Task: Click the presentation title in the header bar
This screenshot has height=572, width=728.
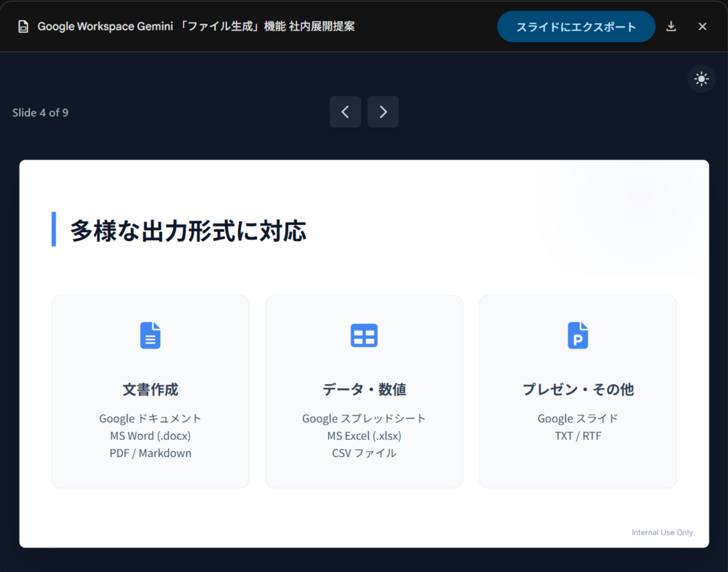Action: click(x=196, y=26)
